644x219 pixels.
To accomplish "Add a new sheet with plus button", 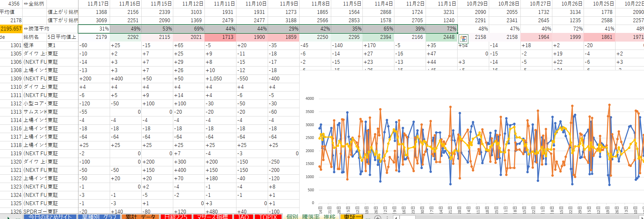I will pos(378,217).
